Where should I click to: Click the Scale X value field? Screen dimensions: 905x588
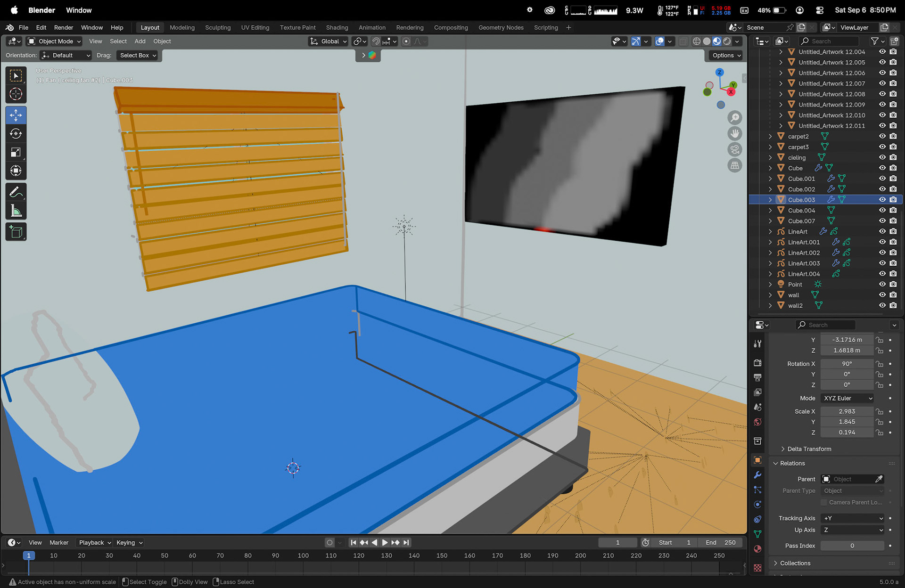[847, 411]
